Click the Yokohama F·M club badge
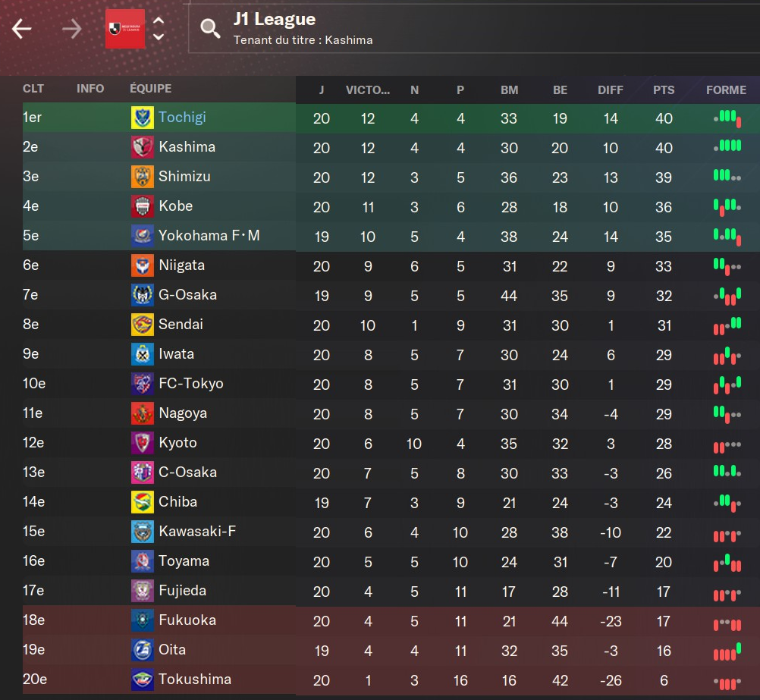The image size is (760, 700). 143,237
